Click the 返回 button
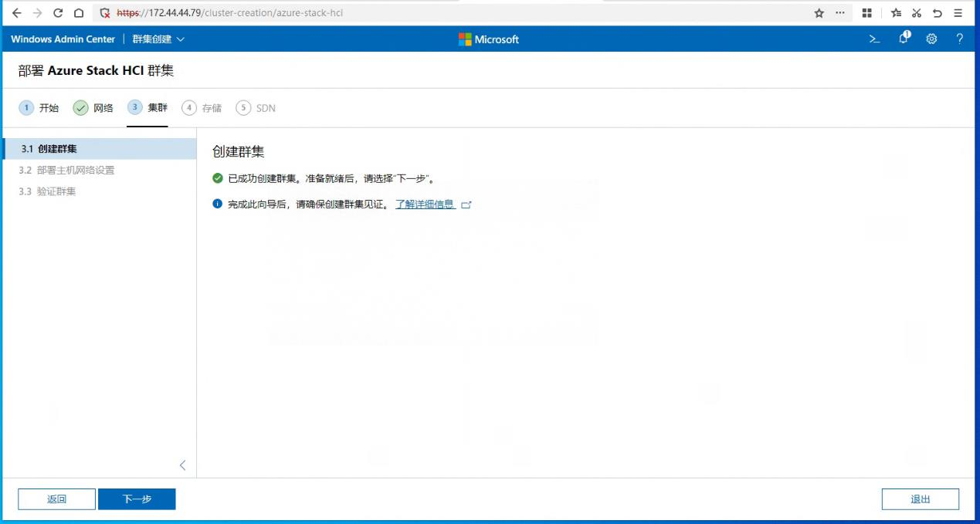The height and width of the screenshot is (524, 980). click(x=56, y=499)
